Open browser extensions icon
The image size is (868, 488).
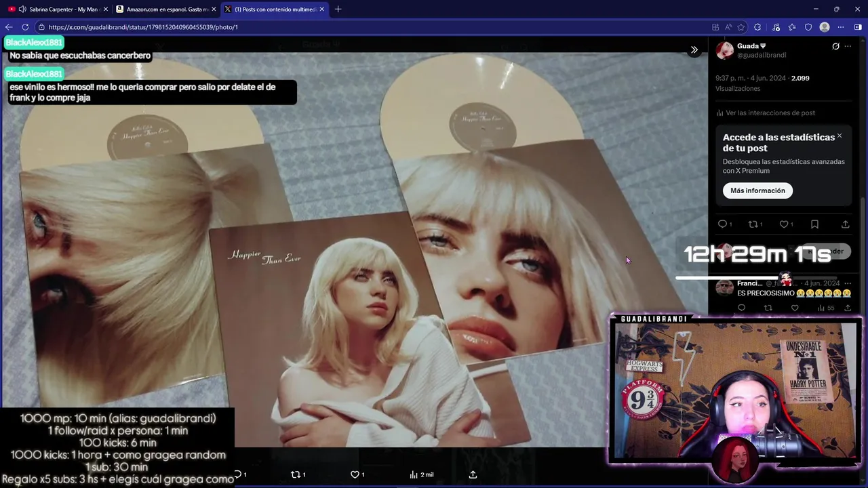757,27
